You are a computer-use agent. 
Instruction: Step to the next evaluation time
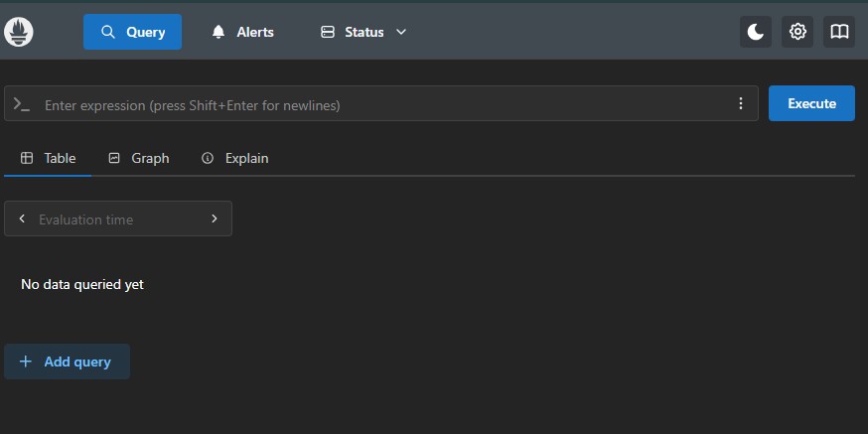(x=214, y=218)
